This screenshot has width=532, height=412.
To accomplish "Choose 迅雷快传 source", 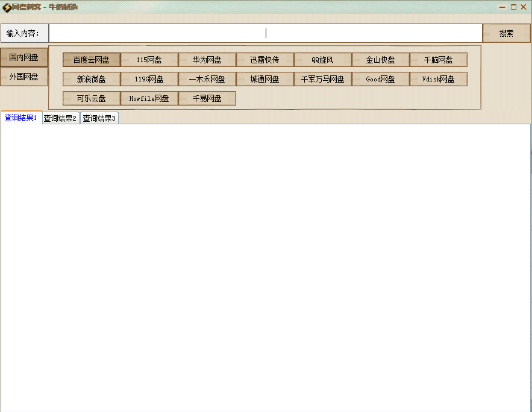I will click(265, 60).
